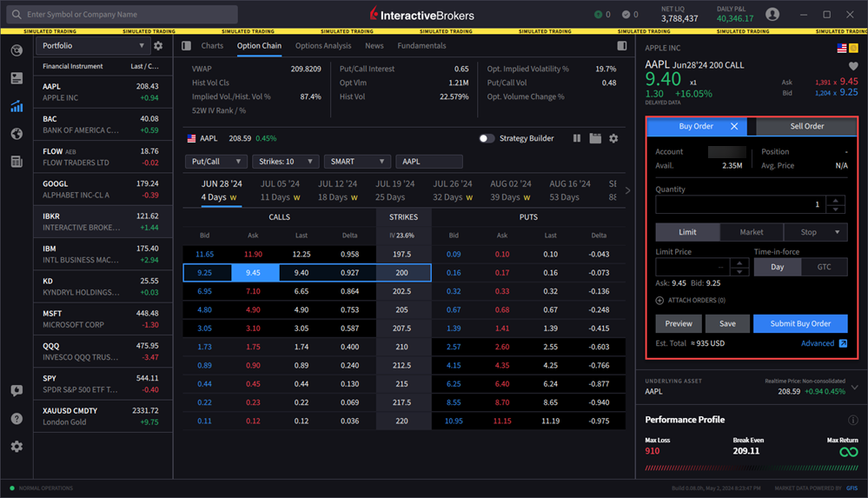Image resolution: width=868 pixels, height=498 pixels.
Task: Switch to the Charts tab
Action: (212, 45)
